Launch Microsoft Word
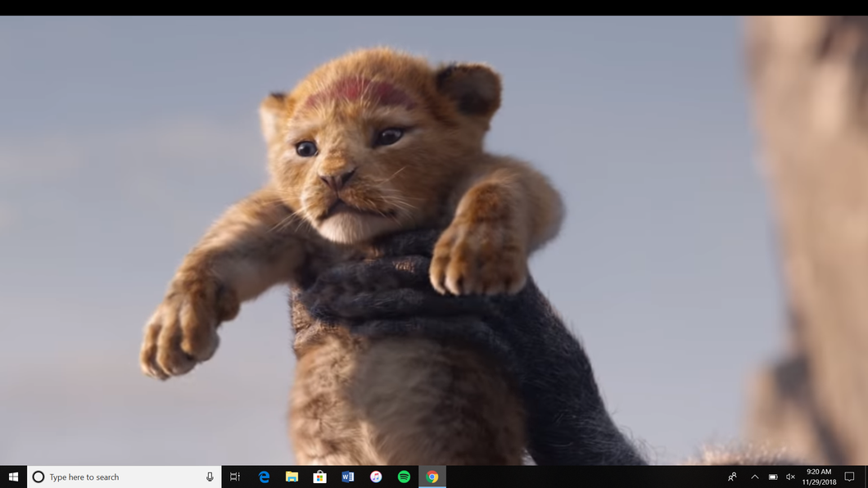The height and width of the screenshot is (488, 868). click(x=347, y=477)
